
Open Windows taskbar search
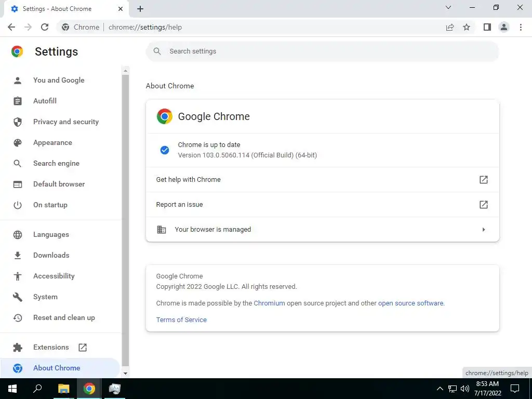coord(37,389)
